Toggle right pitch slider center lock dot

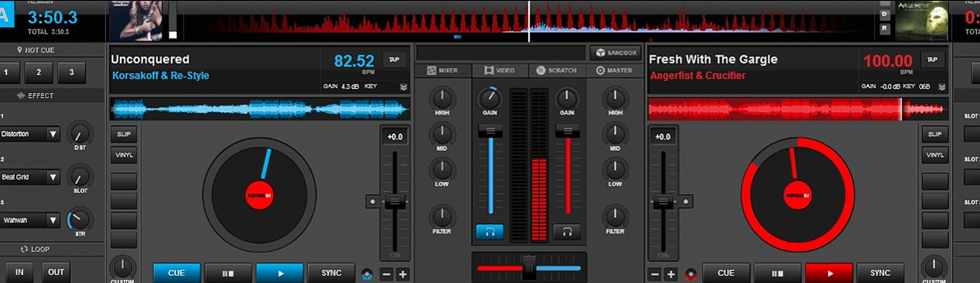click(x=685, y=202)
